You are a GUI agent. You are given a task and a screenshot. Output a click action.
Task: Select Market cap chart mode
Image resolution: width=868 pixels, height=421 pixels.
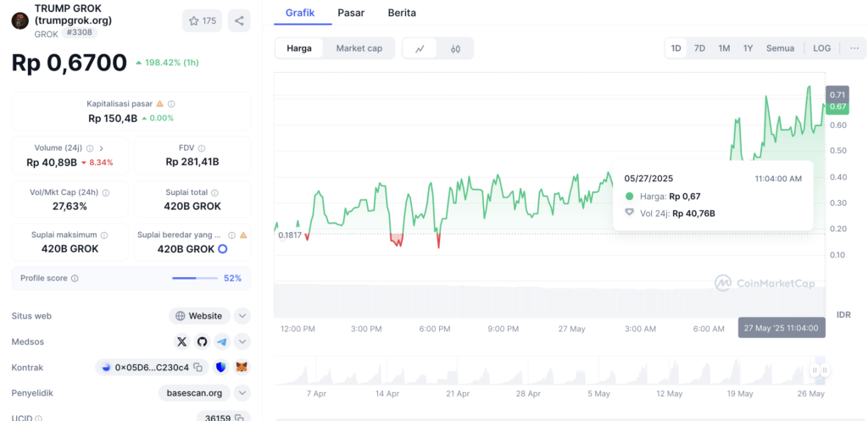[359, 48]
